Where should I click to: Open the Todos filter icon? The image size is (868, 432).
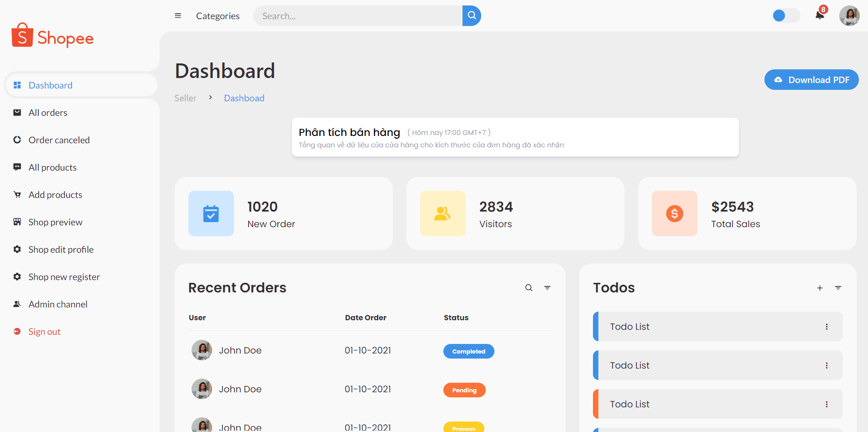point(838,288)
